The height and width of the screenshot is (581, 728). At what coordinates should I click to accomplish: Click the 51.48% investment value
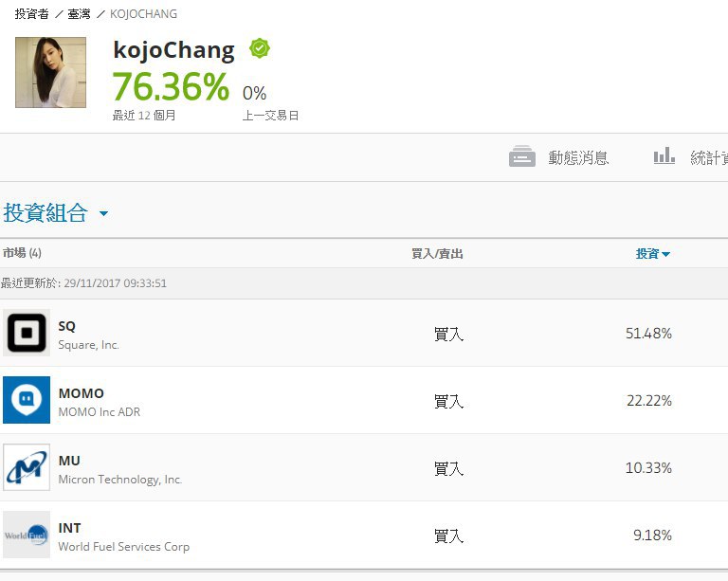pyautogui.click(x=648, y=334)
